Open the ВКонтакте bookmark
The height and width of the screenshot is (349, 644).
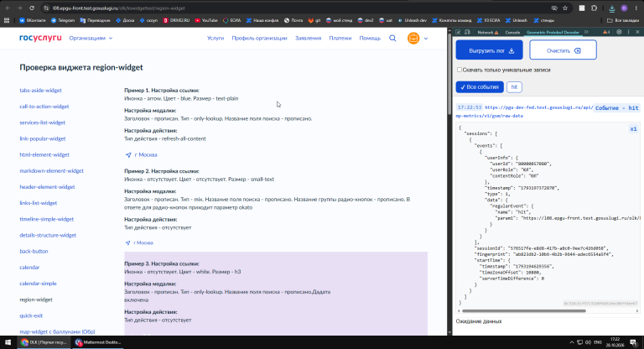coord(33,20)
